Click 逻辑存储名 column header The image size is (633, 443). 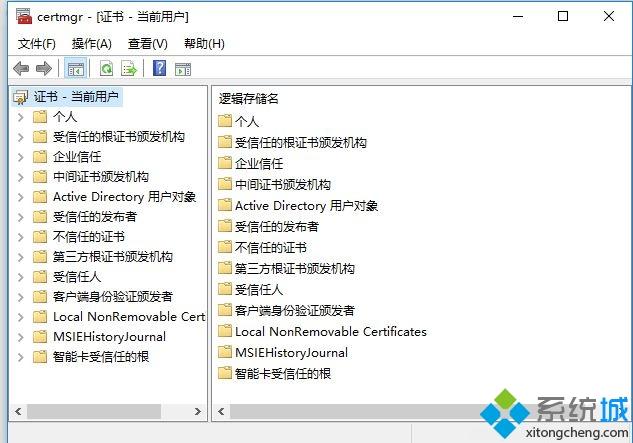[x=249, y=99]
